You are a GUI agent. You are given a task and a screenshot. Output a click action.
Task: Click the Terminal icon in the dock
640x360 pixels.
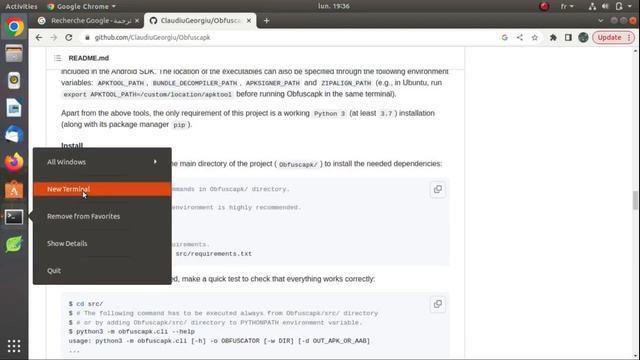(14, 217)
